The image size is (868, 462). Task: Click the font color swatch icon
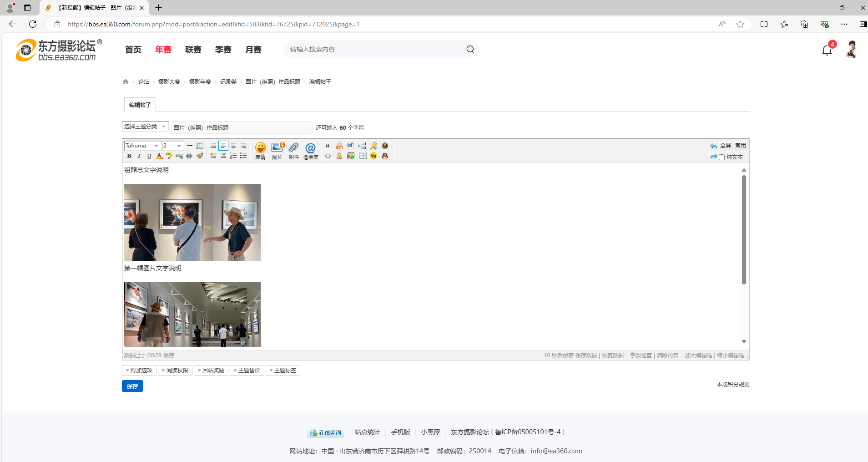pos(159,156)
